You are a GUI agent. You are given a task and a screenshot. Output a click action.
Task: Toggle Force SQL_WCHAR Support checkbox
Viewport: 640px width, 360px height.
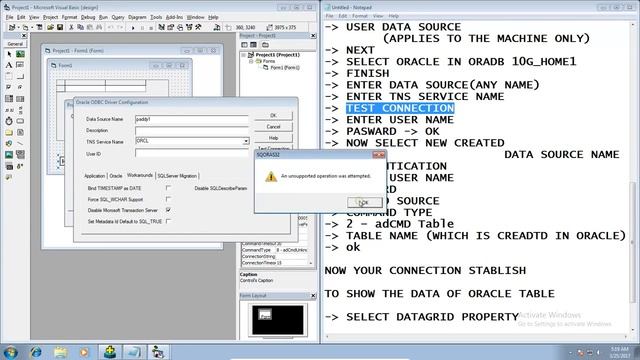(x=168, y=199)
